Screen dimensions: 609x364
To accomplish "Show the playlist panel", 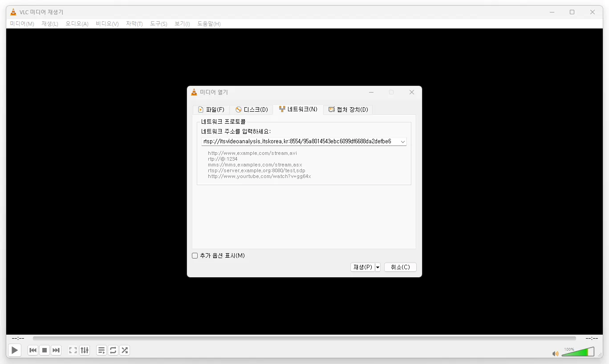I will pos(101,350).
